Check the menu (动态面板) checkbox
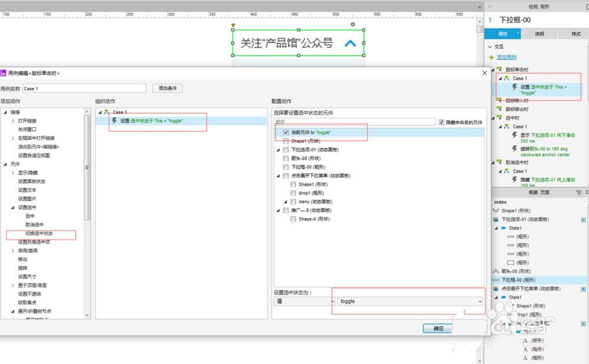 [293, 201]
